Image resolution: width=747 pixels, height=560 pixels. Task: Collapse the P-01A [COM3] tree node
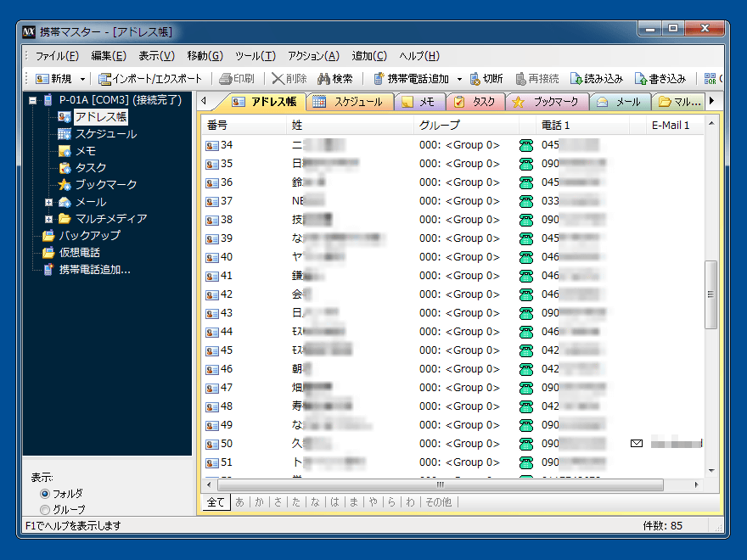[32, 100]
